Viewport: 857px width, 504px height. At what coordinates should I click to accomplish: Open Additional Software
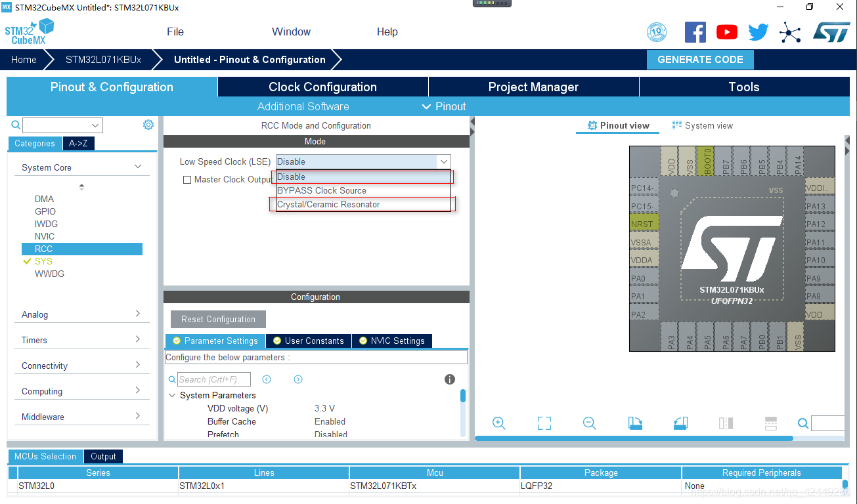pos(303,106)
